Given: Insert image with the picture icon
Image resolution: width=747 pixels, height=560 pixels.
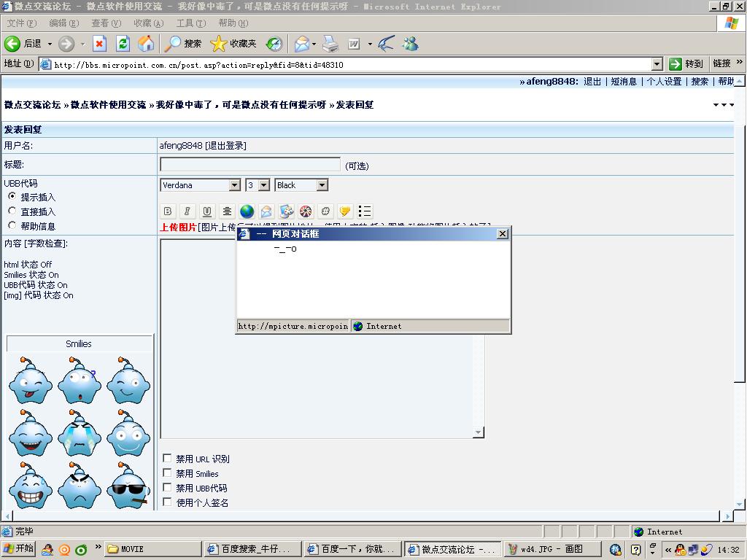Looking at the screenshot, I should 286,211.
